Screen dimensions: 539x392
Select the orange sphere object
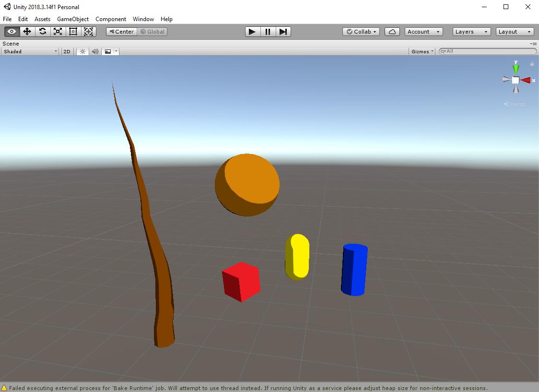247,185
